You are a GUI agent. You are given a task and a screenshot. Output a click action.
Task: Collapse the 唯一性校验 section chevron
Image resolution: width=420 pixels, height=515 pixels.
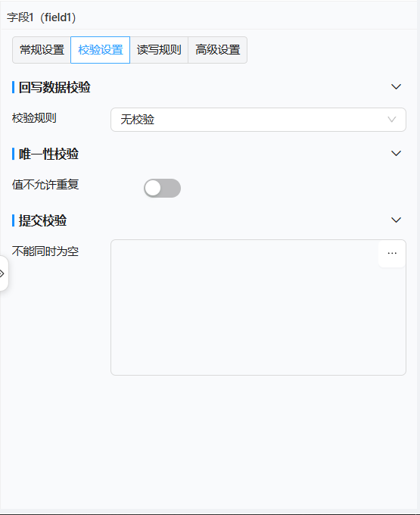(396, 154)
